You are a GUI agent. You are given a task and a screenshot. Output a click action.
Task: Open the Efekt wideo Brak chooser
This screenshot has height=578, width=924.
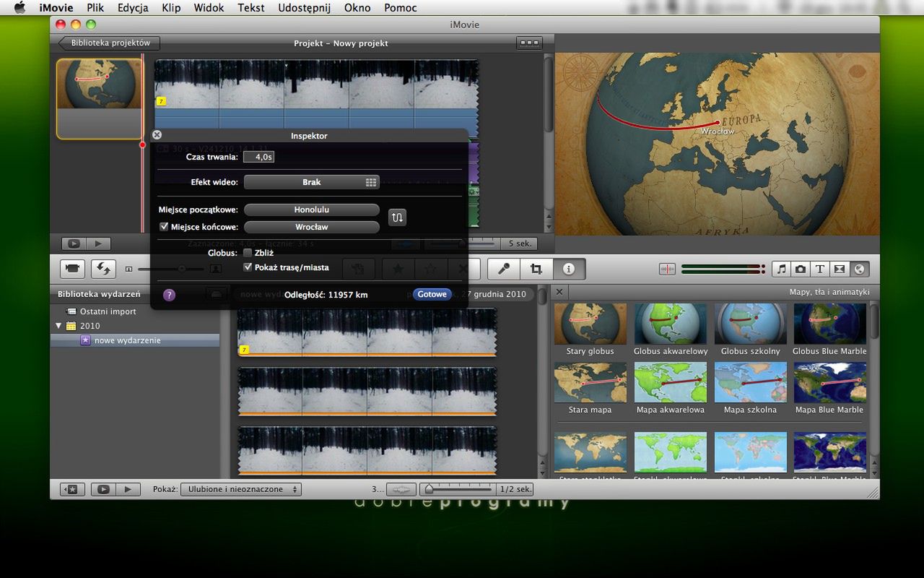click(311, 182)
